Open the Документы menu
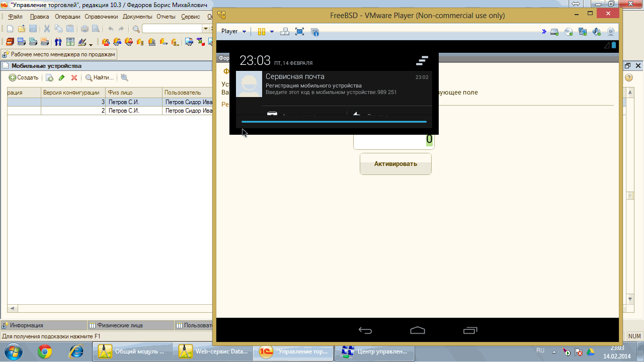Image resolution: width=644 pixels, height=362 pixels. (137, 17)
